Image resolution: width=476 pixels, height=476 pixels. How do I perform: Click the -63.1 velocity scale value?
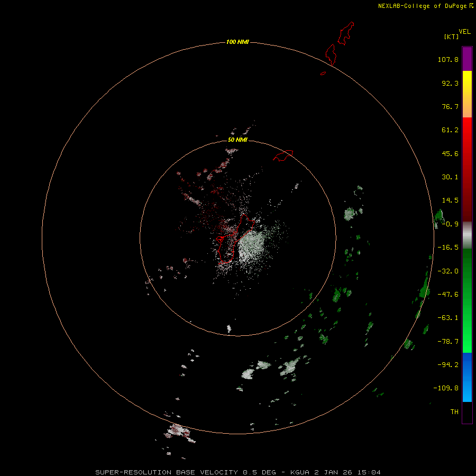[448, 318]
